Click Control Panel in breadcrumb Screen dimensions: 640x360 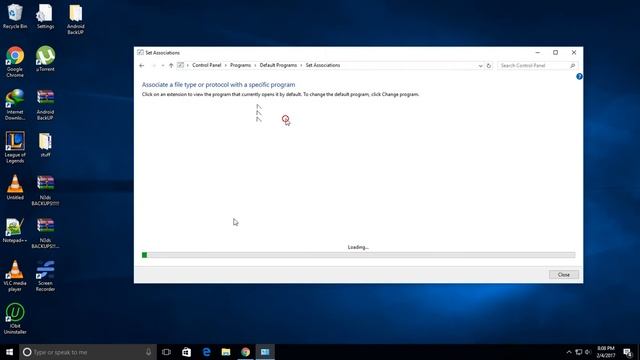[x=207, y=65]
